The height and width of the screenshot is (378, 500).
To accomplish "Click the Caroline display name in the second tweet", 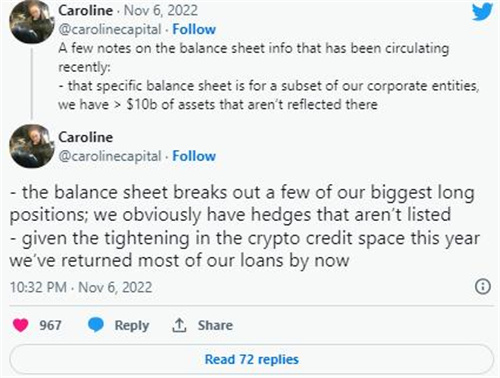I will click(x=85, y=137).
